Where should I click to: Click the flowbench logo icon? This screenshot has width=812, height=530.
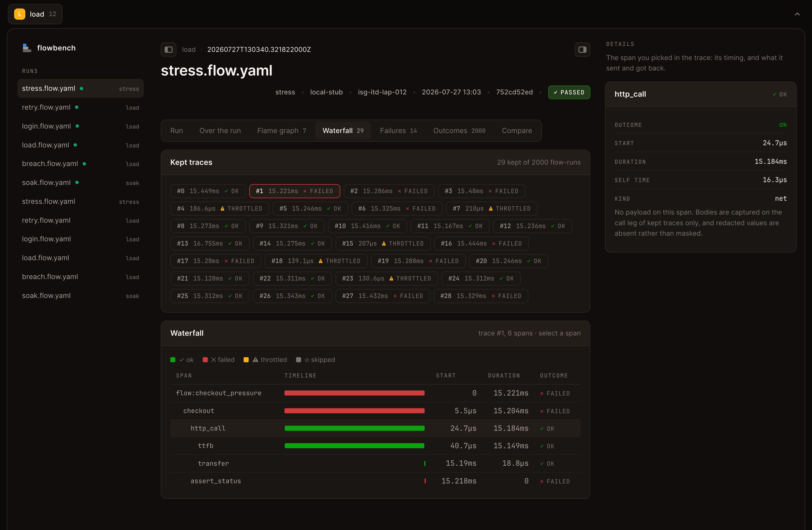pos(27,48)
